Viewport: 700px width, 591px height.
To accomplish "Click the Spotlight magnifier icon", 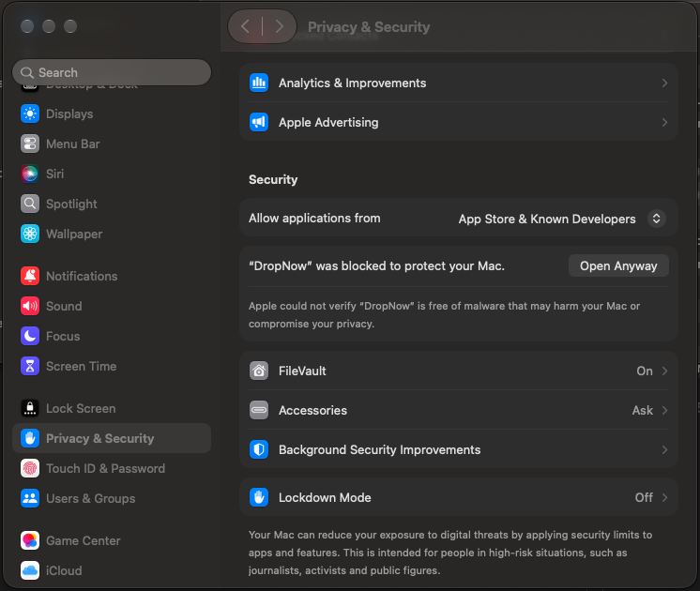I will pyautogui.click(x=30, y=204).
